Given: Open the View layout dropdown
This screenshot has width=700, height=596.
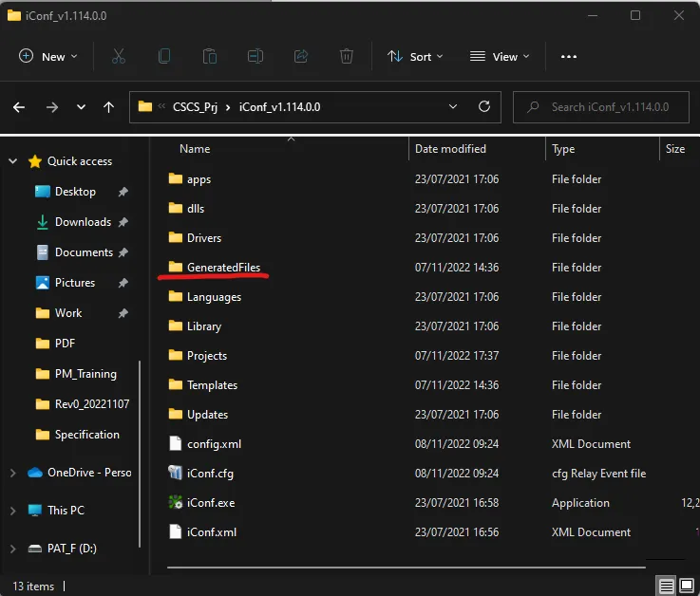Looking at the screenshot, I should point(500,57).
